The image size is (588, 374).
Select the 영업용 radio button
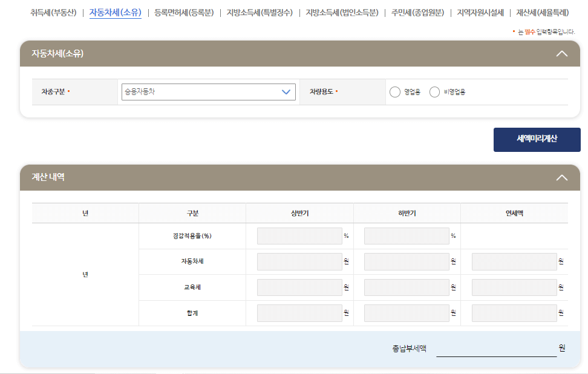coord(395,92)
